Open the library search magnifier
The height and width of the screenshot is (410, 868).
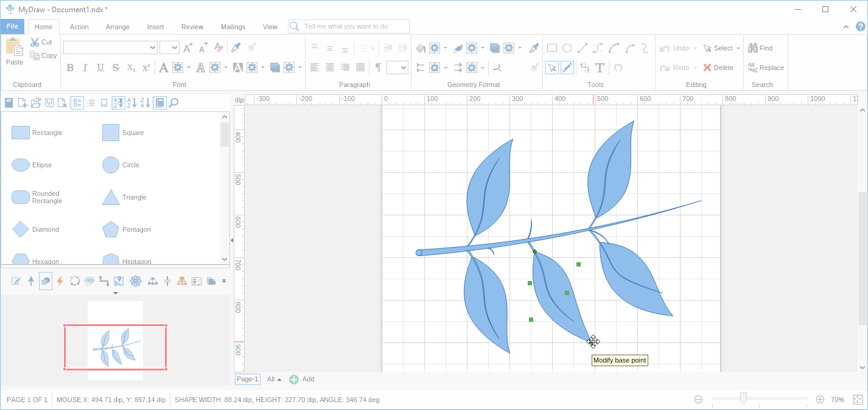pyautogui.click(x=173, y=103)
